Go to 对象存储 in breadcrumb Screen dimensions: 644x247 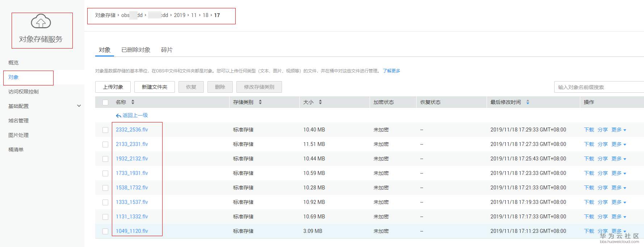(x=105, y=15)
